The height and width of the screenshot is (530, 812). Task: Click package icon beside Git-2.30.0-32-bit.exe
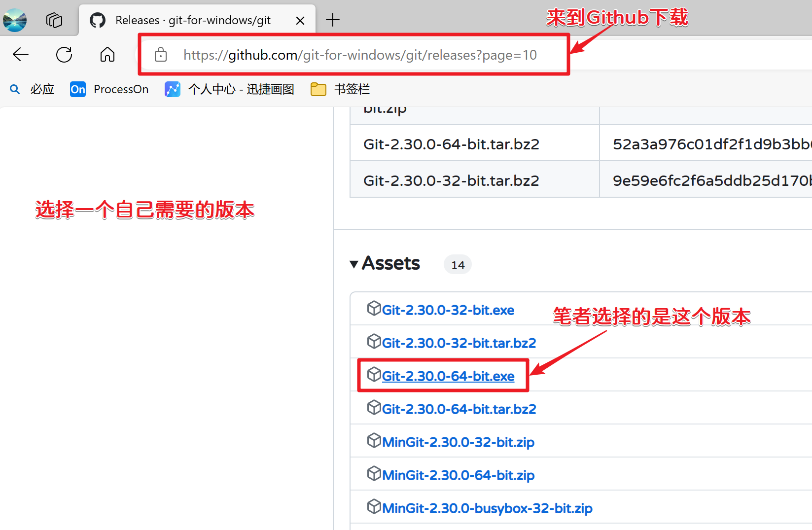(x=374, y=308)
